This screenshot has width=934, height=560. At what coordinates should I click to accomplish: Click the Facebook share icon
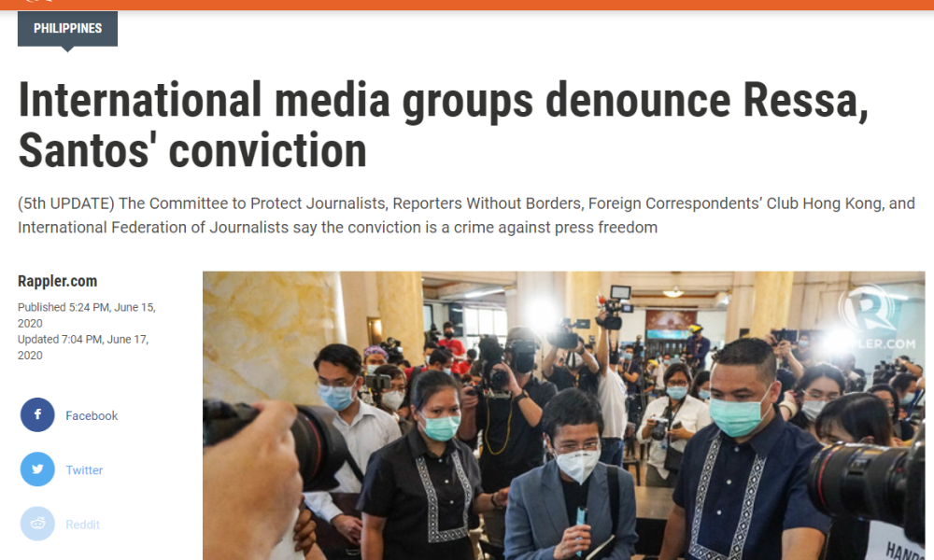37,414
